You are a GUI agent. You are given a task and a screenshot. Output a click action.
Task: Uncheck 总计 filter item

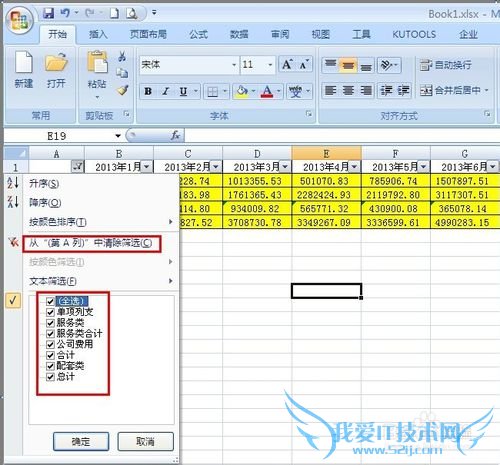pyautogui.click(x=50, y=377)
